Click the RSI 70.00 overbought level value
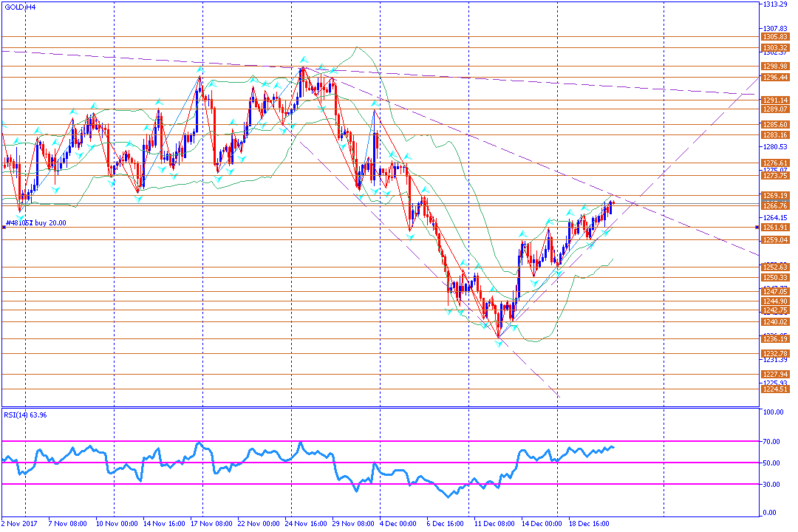 (772, 441)
